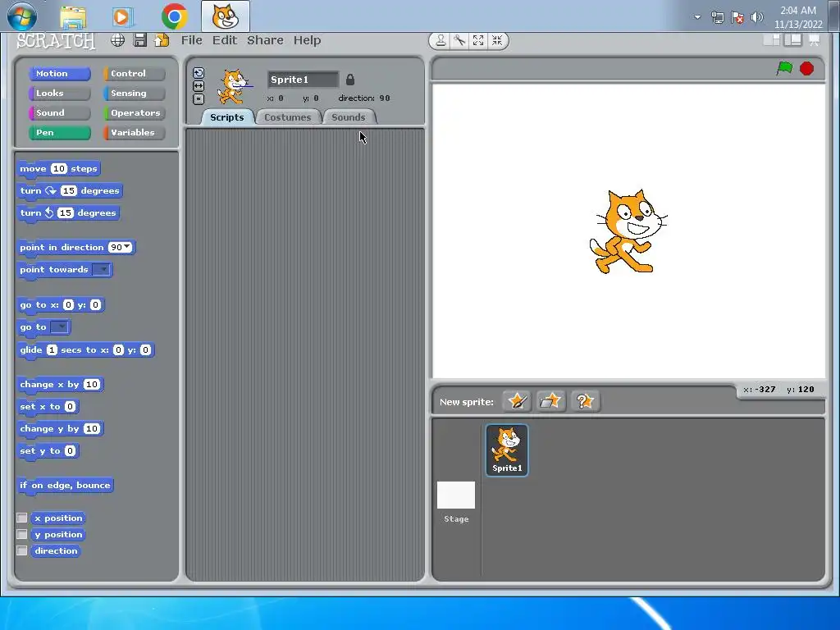Open the Help menu
This screenshot has height=630, width=840.
307,40
